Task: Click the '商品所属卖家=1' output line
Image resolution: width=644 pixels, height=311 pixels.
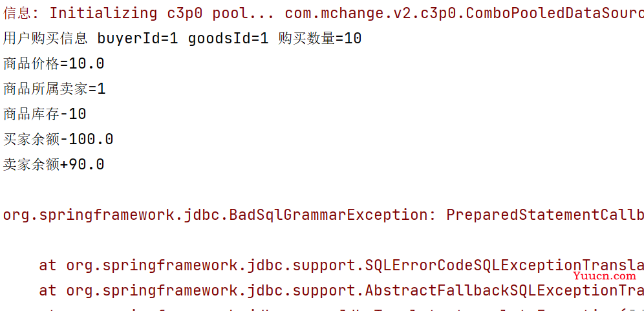Action: coord(54,89)
